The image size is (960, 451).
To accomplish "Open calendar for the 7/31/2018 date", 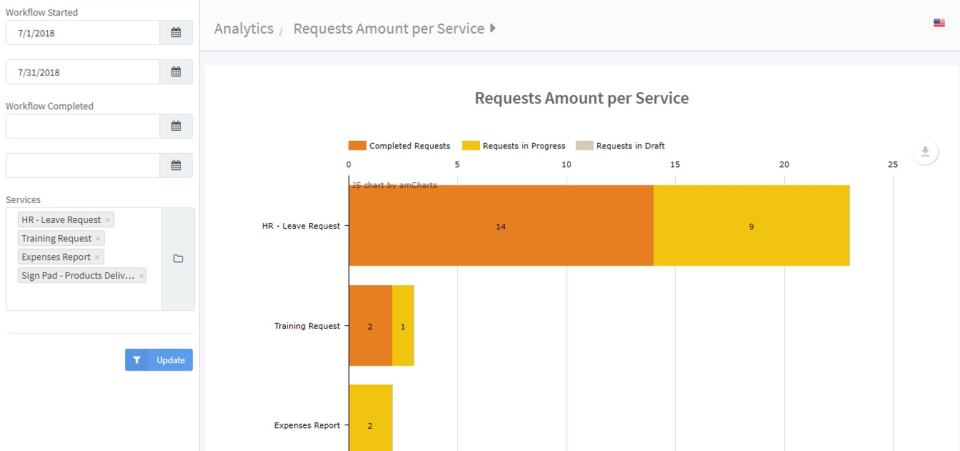I will pyautogui.click(x=176, y=72).
